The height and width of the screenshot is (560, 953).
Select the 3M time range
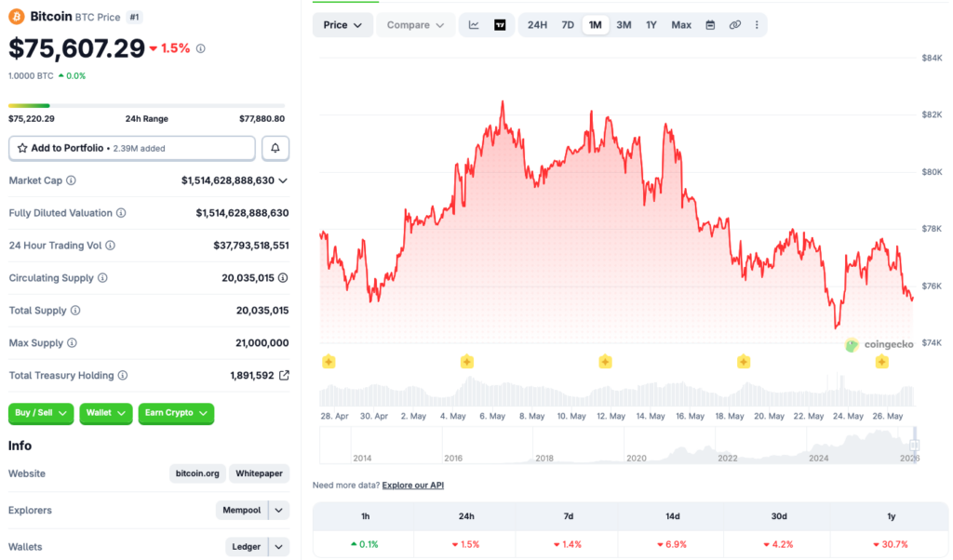(x=624, y=25)
